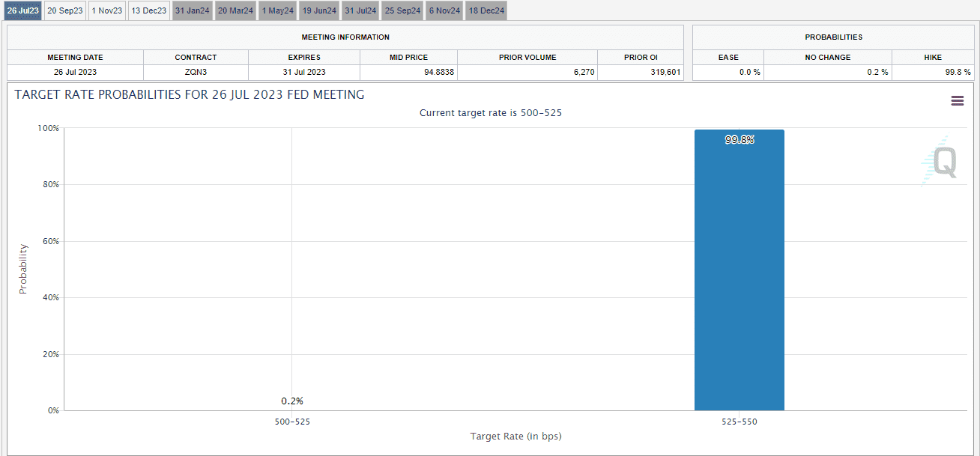Open the 1 Nov23 meeting tab

pos(106,10)
